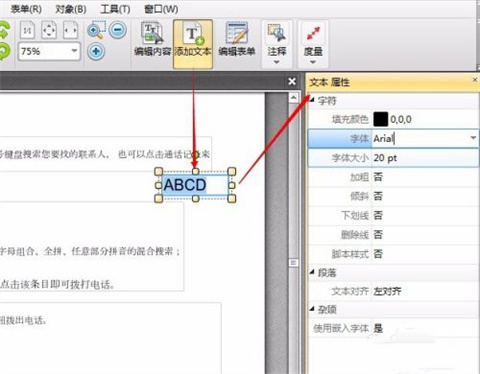480x374 pixels.
Task: Close the document tab with X
Action: (292, 81)
